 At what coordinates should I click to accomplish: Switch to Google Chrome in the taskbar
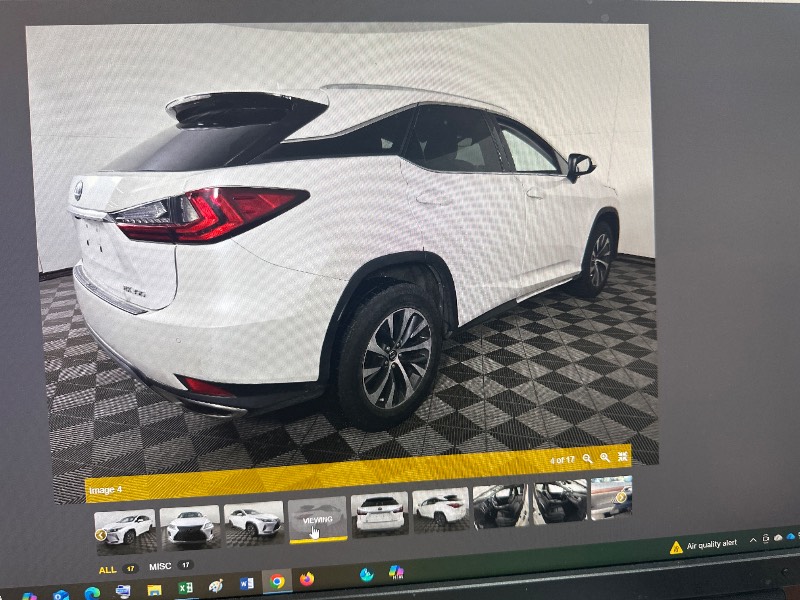pyautogui.click(x=277, y=581)
